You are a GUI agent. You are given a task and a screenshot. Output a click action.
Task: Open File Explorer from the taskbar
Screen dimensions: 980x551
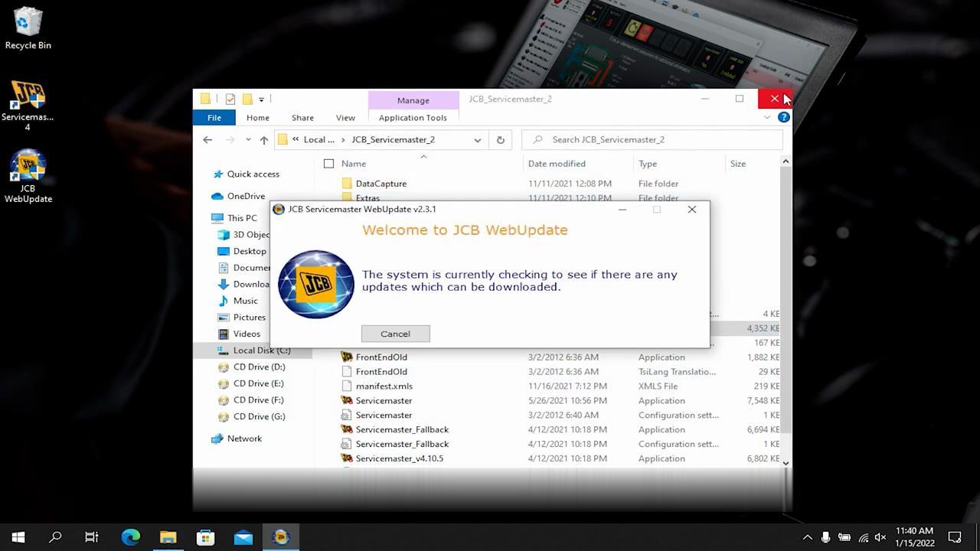point(168,537)
